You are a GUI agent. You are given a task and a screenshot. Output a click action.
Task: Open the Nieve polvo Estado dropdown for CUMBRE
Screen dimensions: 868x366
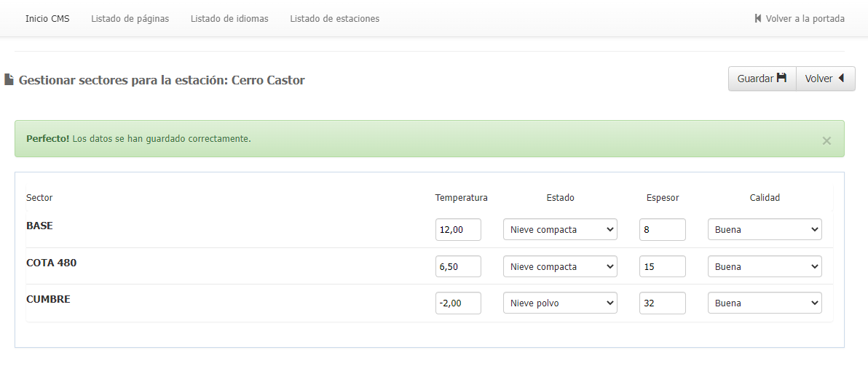560,303
